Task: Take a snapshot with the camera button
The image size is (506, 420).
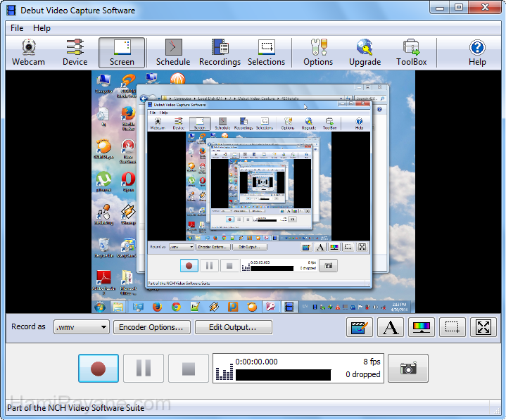Action: click(407, 368)
